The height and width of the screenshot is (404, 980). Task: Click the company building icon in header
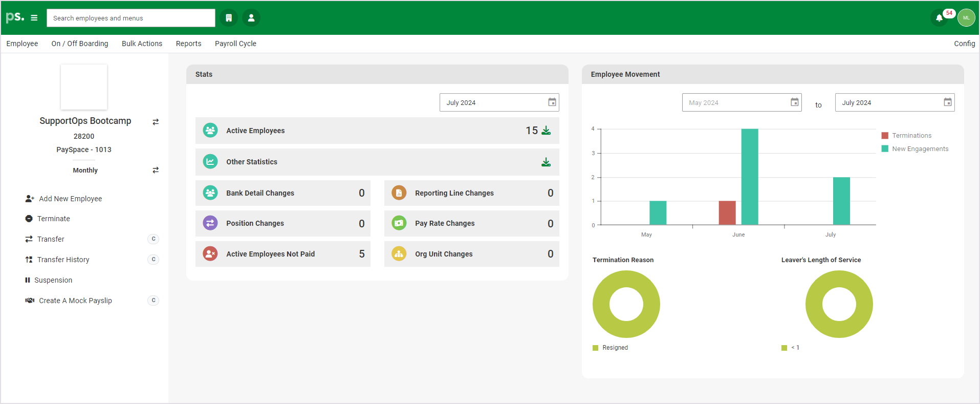[x=229, y=18]
